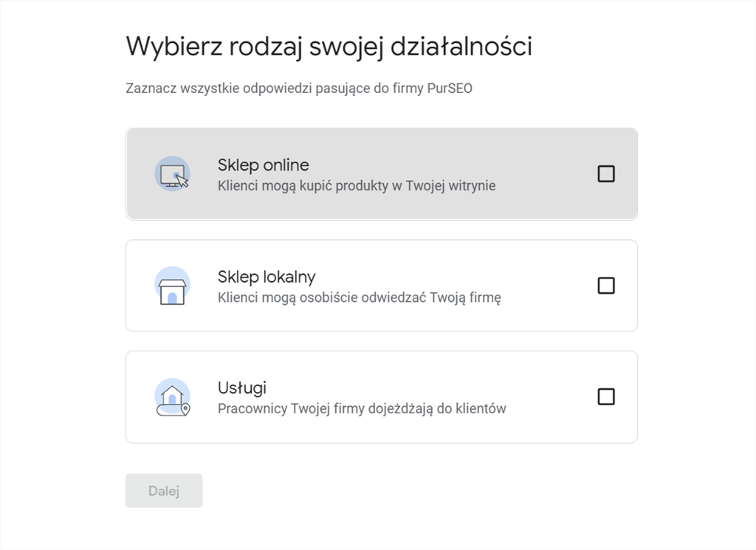756x550 pixels.
Task: Click the heading "Wybierz rodzaj swojej działalności"
Action: 329,47
